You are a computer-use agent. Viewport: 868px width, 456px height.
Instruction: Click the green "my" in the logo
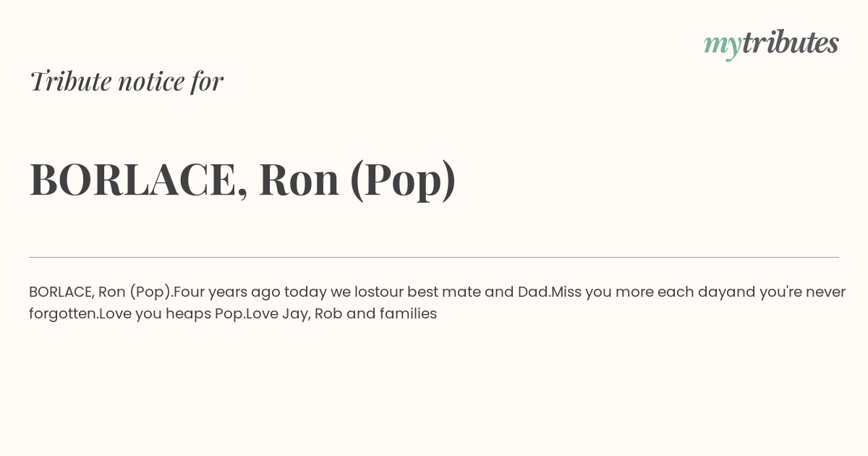(722, 46)
